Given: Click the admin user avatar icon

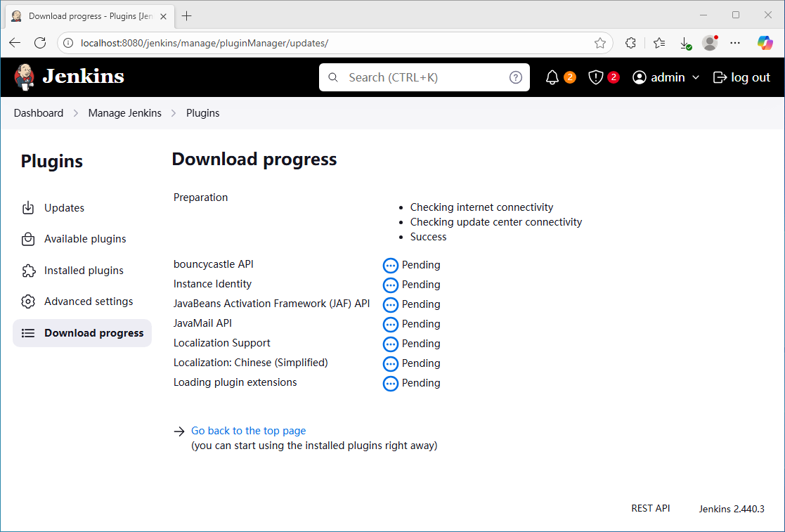Looking at the screenshot, I should click(x=640, y=77).
